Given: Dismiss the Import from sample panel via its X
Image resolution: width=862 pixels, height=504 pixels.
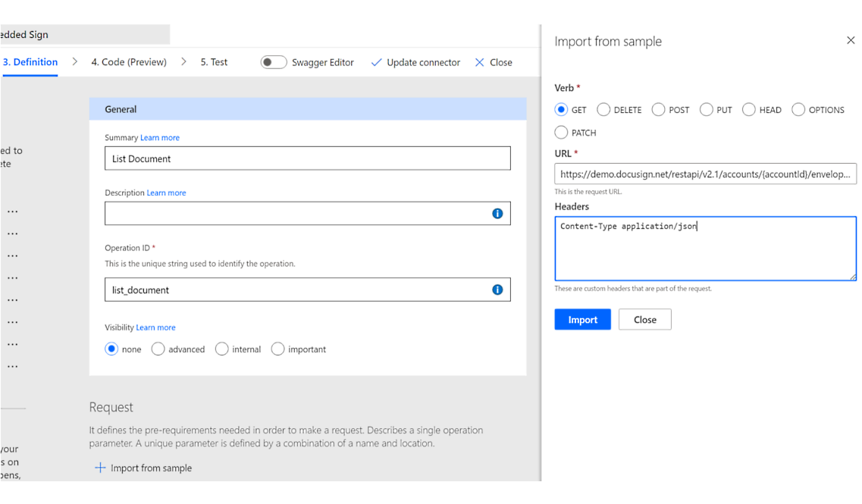Looking at the screenshot, I should coord(851,40).
